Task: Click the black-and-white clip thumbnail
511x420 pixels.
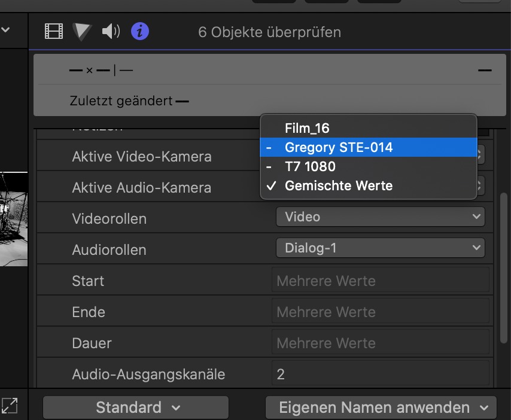Action: tap(14, 219)
